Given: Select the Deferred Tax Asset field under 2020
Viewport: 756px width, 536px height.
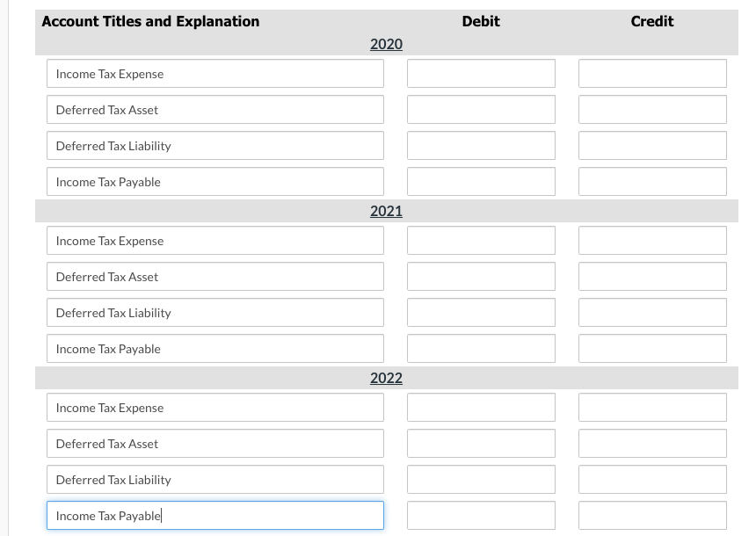Looking at the screenshot, I should tap(215, 109).
